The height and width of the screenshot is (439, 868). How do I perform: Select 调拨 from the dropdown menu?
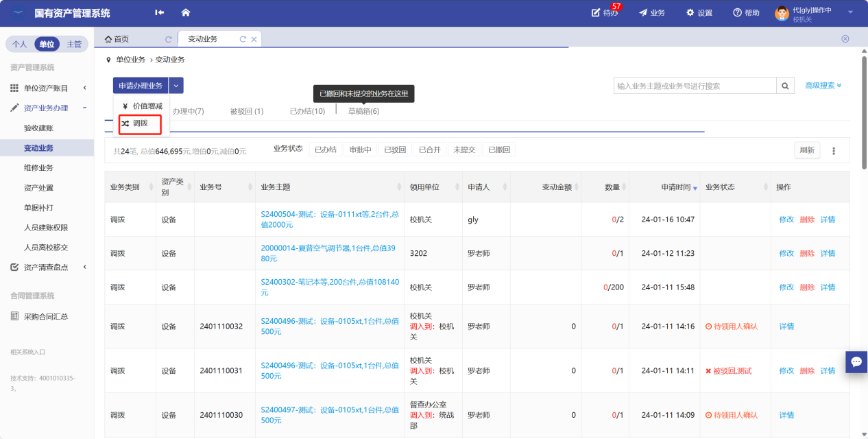[140, 123]
